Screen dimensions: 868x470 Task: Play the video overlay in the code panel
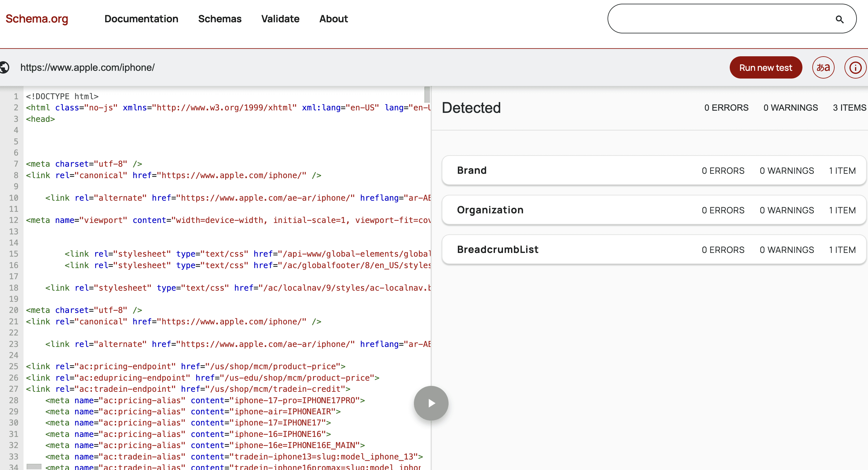coord(431,403)
